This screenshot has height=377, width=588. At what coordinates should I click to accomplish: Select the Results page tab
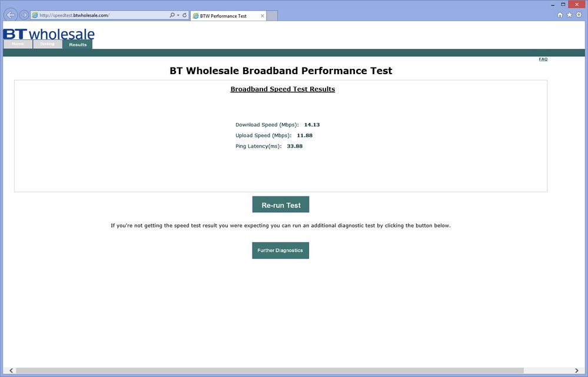78,45
